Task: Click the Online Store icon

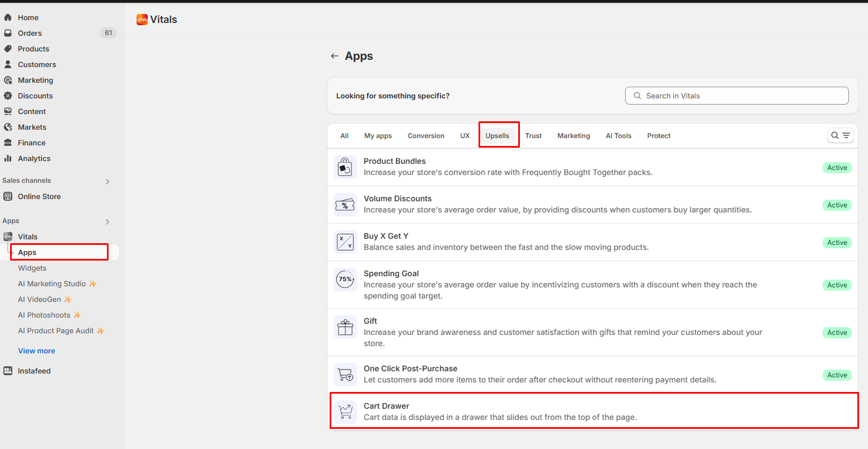Action: (x=8, y=196)
